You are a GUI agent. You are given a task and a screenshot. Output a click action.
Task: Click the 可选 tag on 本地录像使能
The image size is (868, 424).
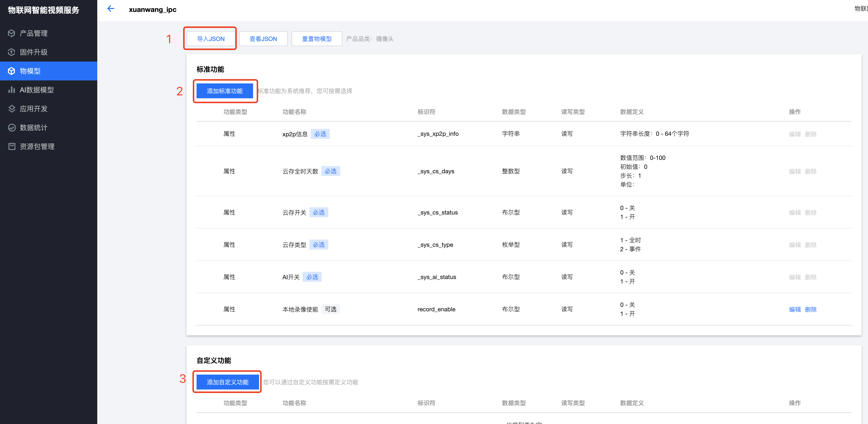pyautogui.click(x=330, y=309)
